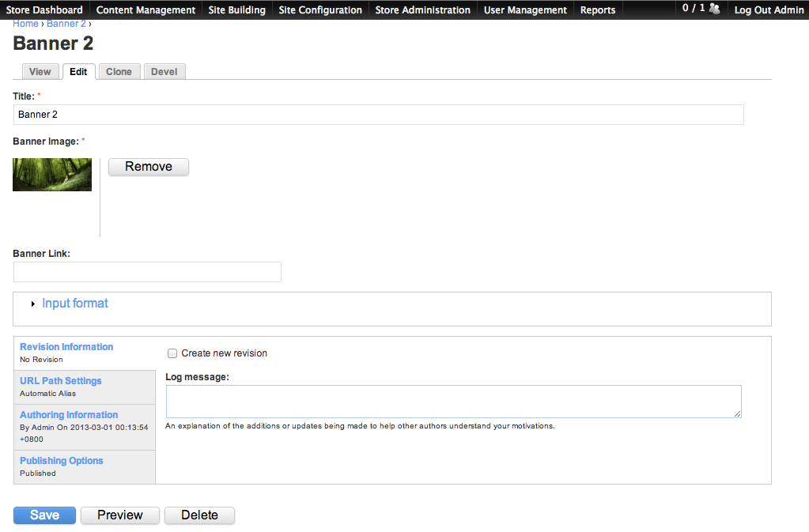Check the Create new revision checkbox
809x532 pixels.
tap(172, 353)
